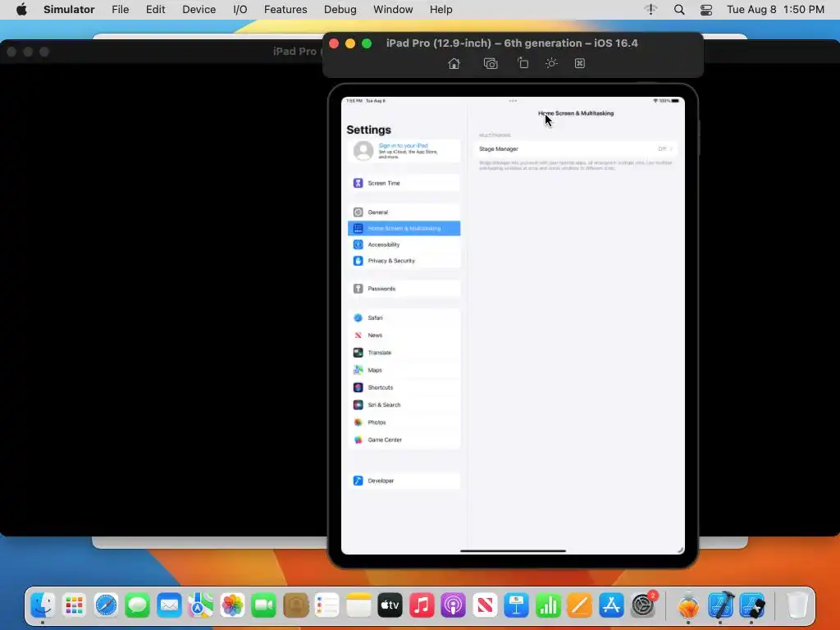Open Launchpad from the Dock

click(x=74, y=605)
